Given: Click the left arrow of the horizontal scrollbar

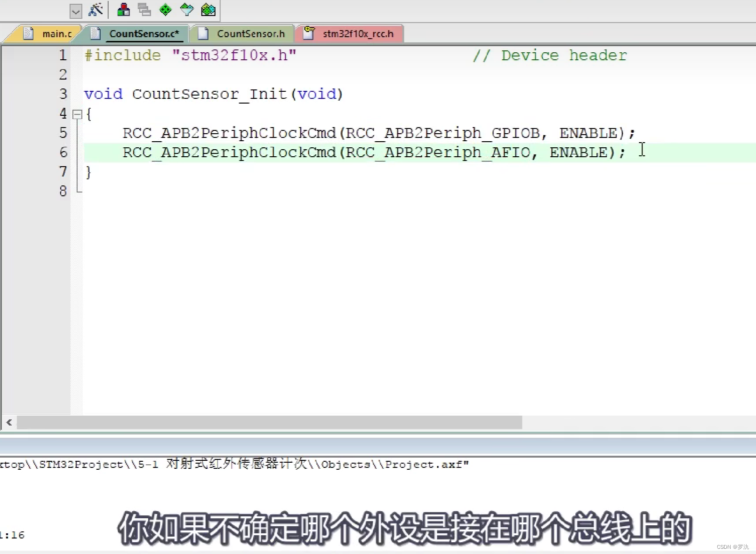Looking at the screenshot, I should pyautogui.click(x=9, y=422).
